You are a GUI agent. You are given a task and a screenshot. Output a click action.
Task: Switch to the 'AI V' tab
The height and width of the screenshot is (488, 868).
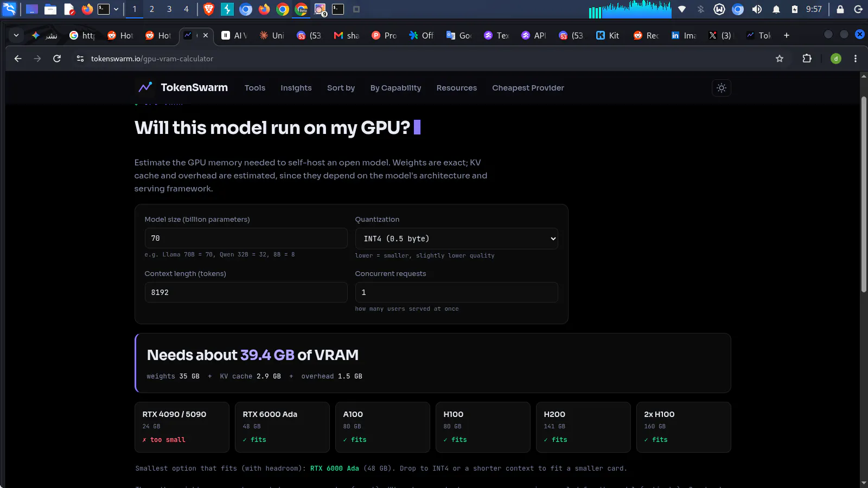coord(234,35)
